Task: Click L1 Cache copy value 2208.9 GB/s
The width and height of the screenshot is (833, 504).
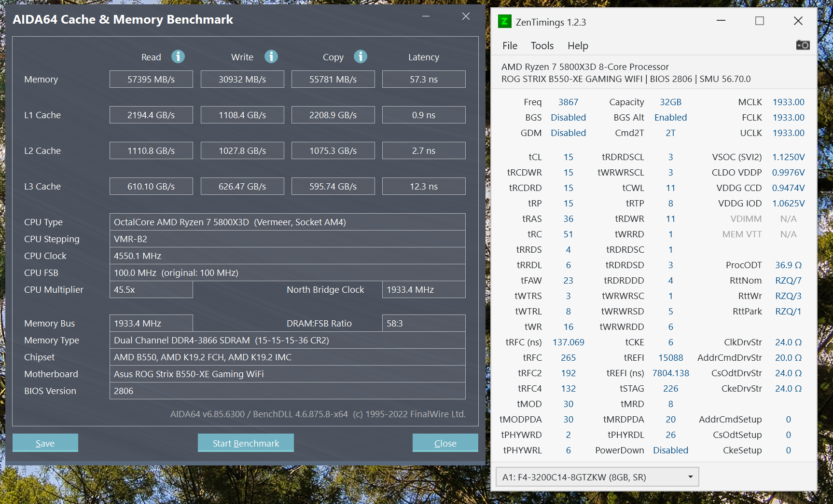Action: click(333, 115)
